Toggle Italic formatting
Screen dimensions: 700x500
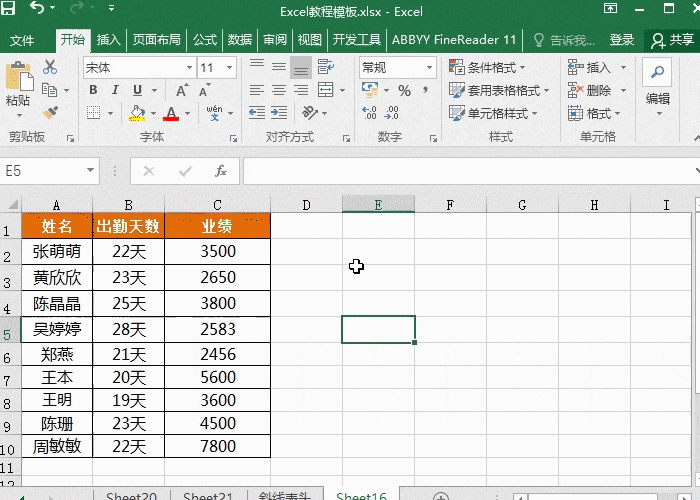(115, 90)
